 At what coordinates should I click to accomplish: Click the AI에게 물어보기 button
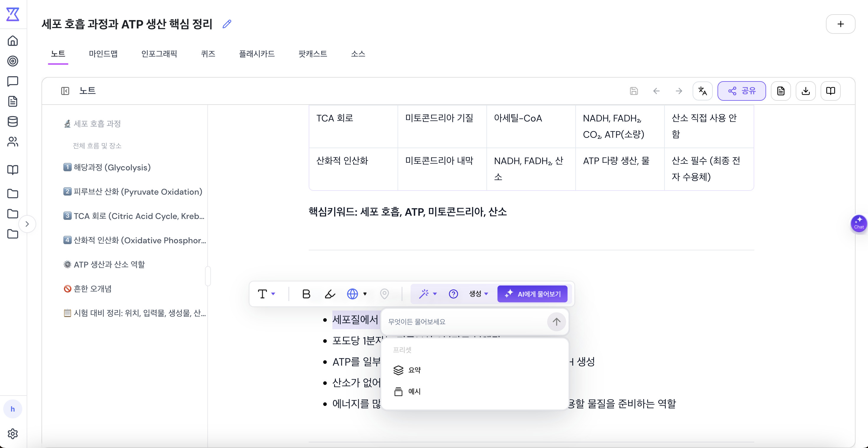(x=532, y=294)
